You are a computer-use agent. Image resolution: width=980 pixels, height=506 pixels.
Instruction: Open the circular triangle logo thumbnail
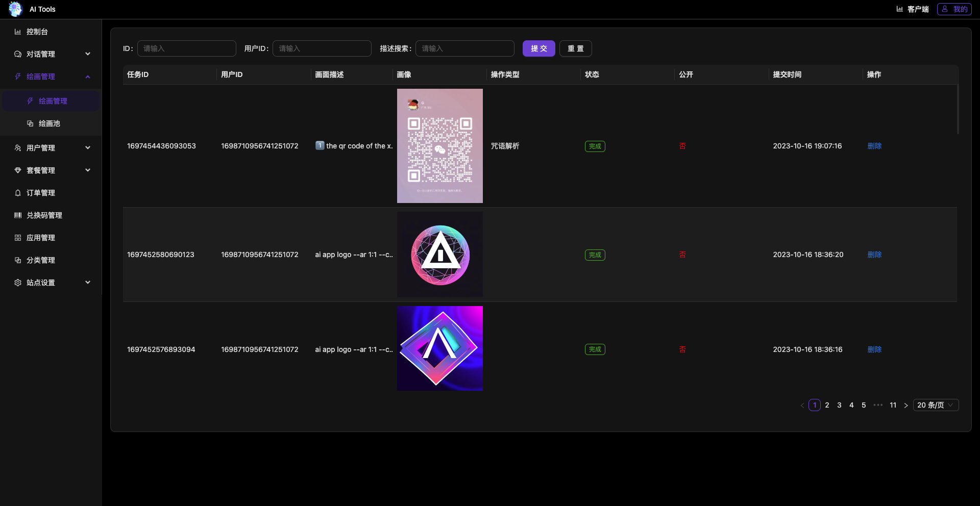point(439,255)
